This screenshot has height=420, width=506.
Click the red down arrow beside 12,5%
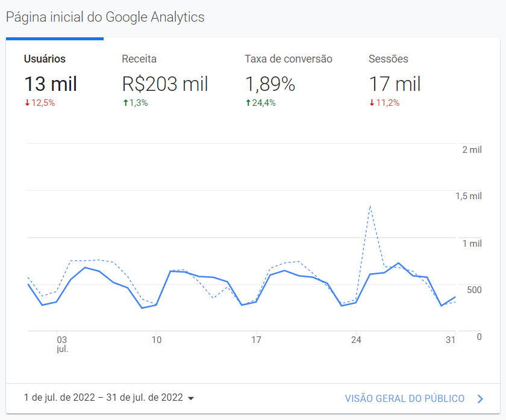click(27, 103)
